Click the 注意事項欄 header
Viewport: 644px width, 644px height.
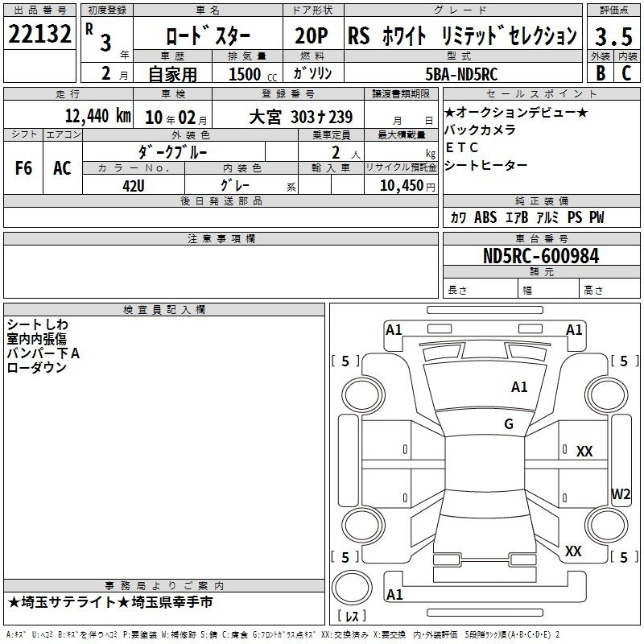coord(221,238)
